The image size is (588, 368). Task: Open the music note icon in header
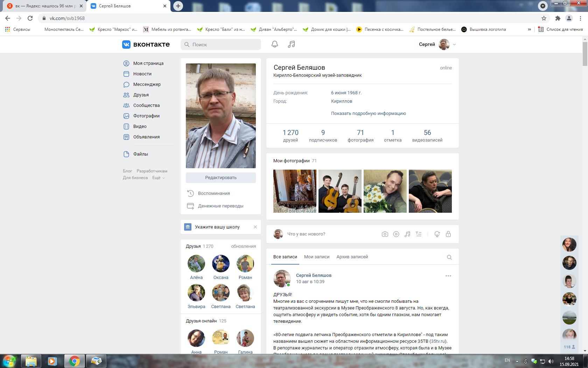tap(291, 44)
